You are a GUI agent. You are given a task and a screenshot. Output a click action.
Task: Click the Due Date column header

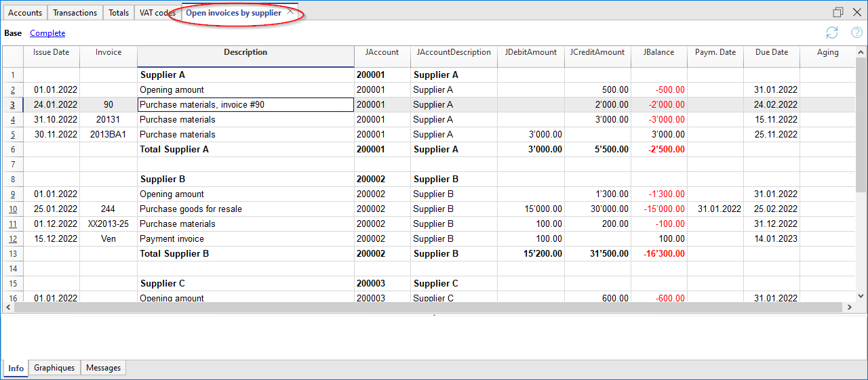click(771, 53)
